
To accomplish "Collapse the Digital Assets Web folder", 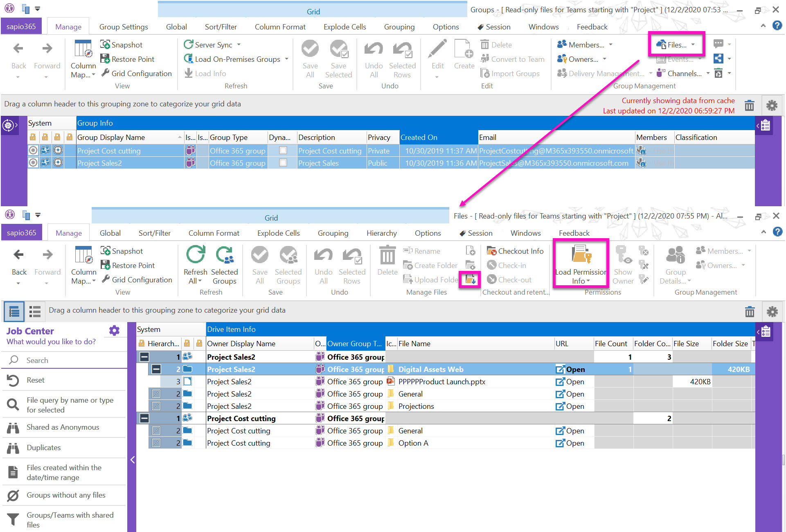I will point(156,369).
